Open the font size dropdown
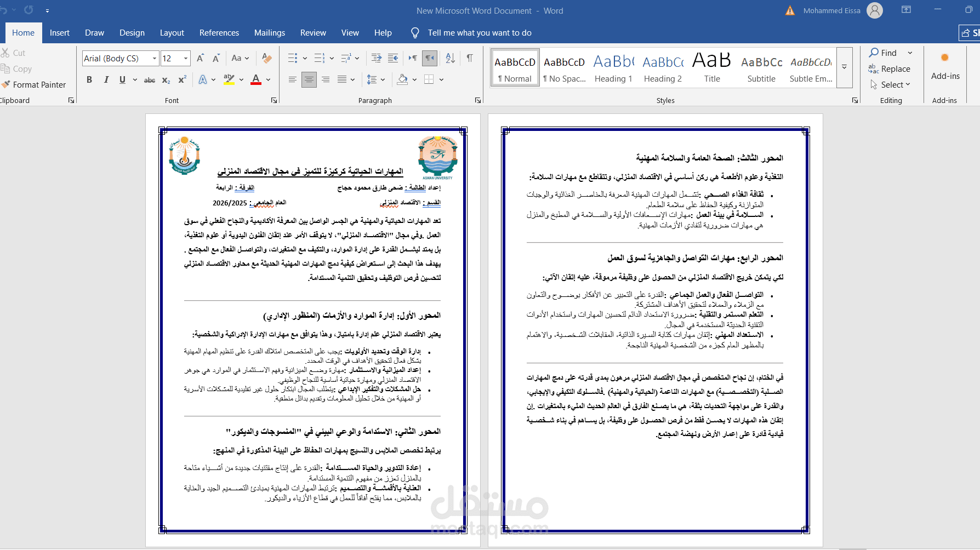The height and width of the screenshot is (550, 980). click(x=186, y=58)
